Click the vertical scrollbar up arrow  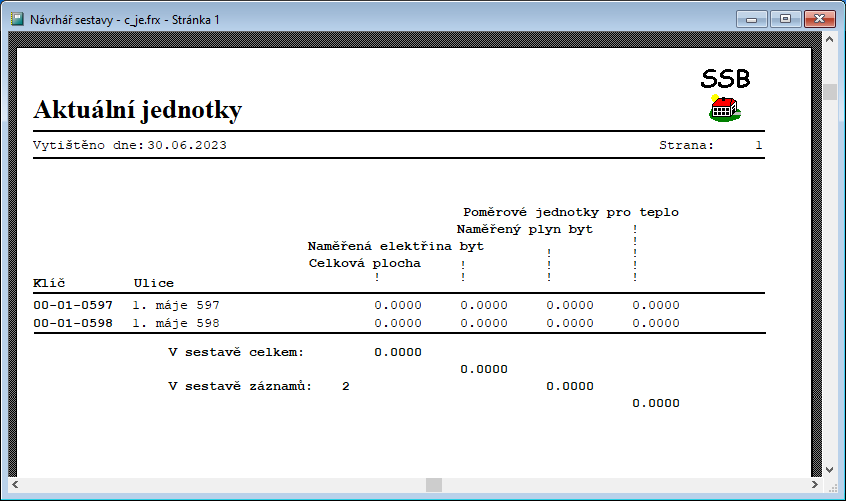pyautogui.click(x=829, y=41)
